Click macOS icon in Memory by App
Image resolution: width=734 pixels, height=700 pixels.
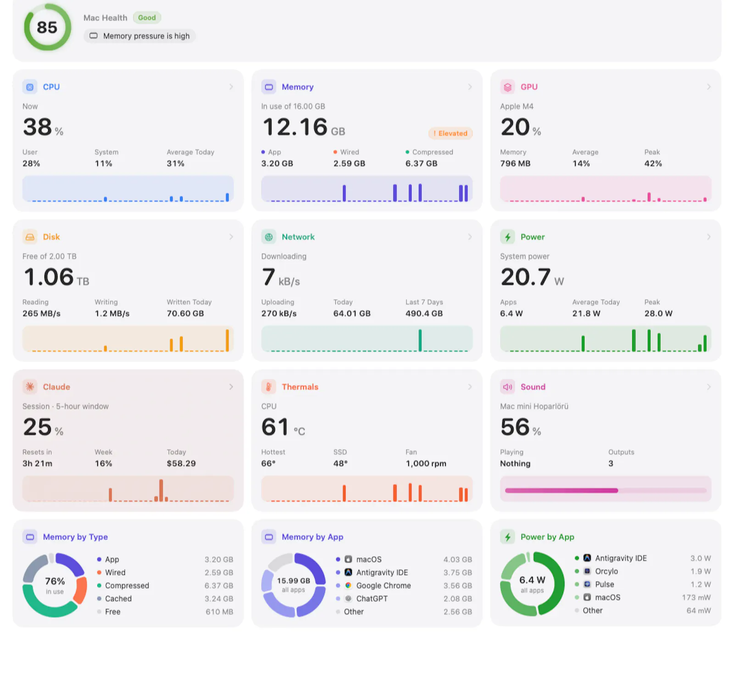[x=348, y=559]
